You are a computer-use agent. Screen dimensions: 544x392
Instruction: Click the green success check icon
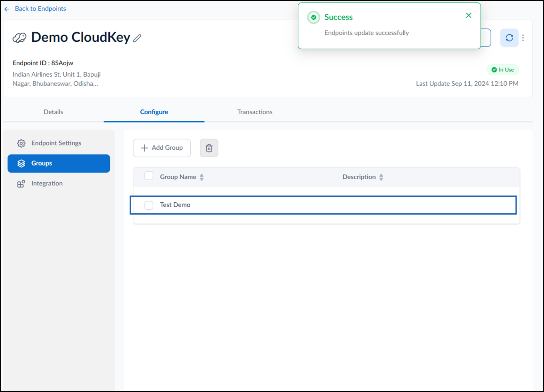click(313, 17)
